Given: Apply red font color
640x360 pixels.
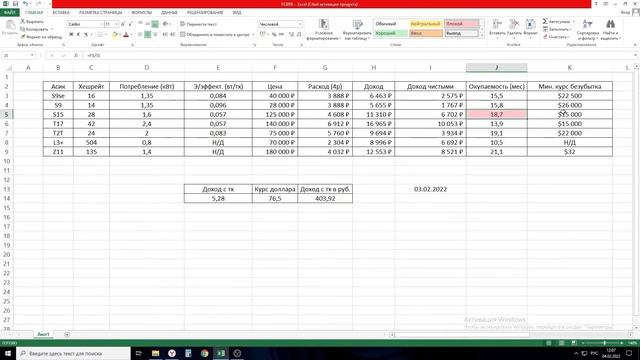Looking at the screenshot, I should pyautogui.click(x=126, y=35).
